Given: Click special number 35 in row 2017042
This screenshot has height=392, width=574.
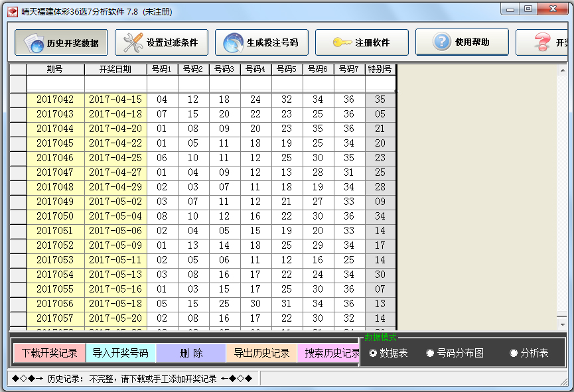Looking at the screenshot, I should 380,99.
